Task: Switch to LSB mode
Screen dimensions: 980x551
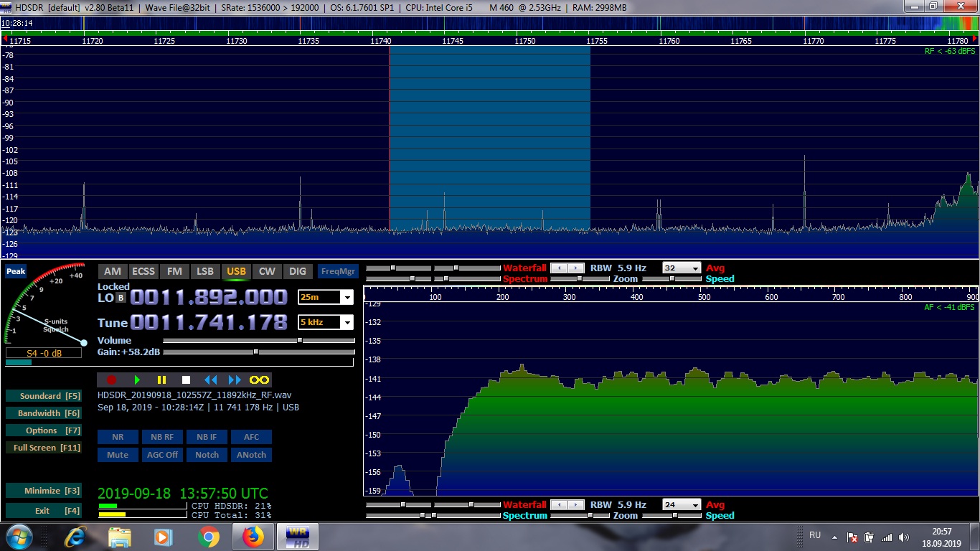Action: (205, 271)
